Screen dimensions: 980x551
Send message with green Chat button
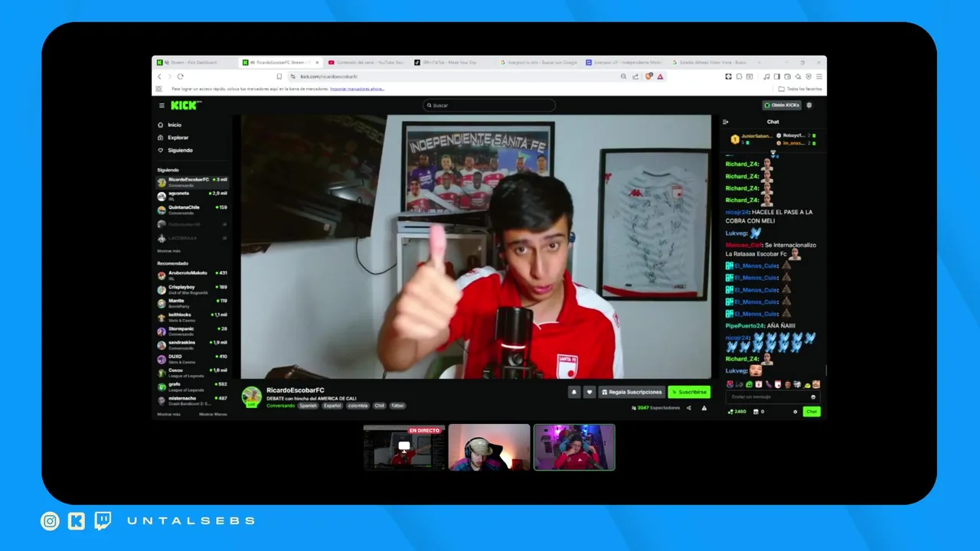[x=812, y=412]
